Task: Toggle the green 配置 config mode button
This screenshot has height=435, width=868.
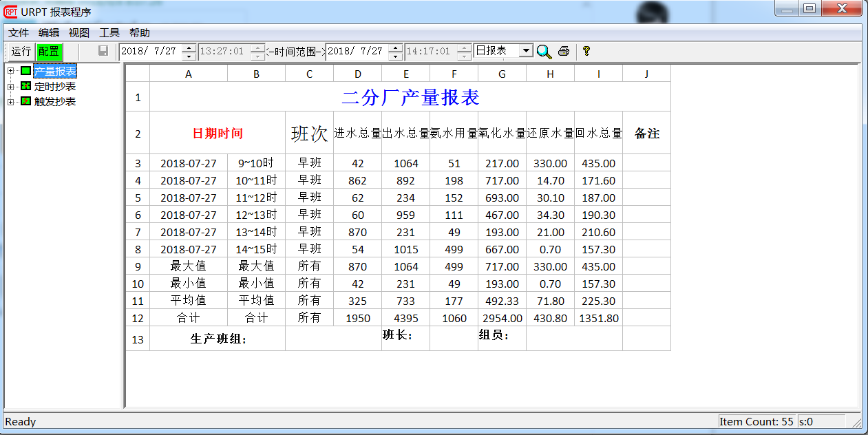Action: 49,51
